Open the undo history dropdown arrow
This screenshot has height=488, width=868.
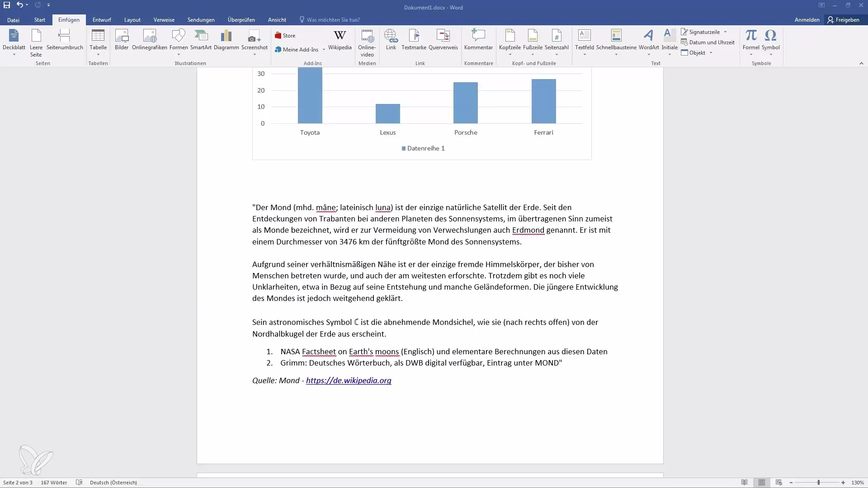[27, 5]
